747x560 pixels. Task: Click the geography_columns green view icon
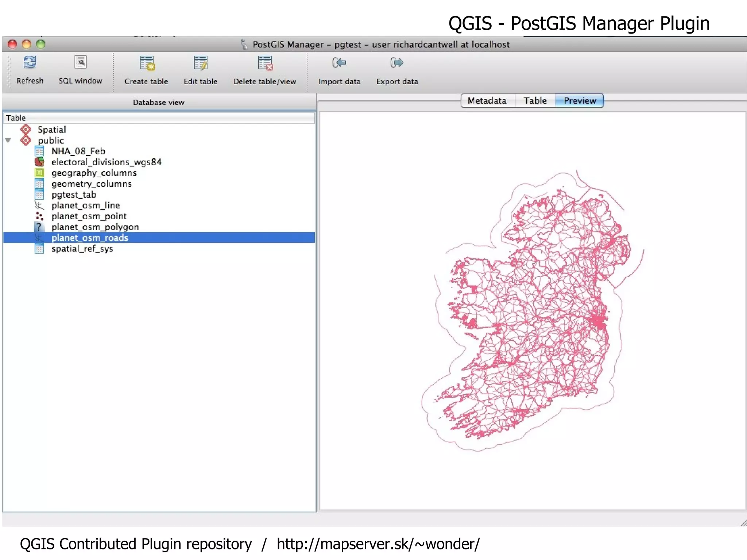coord(39,173)
